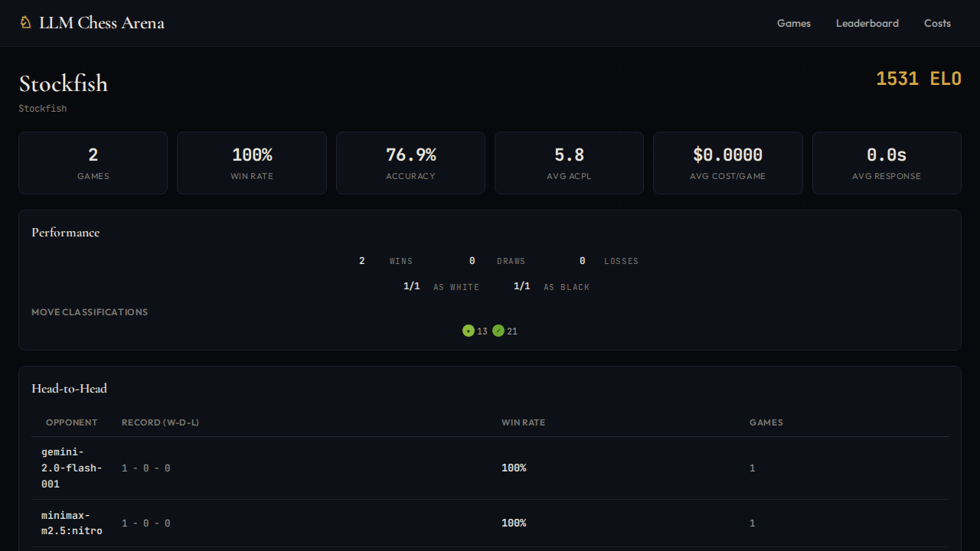Click the 5.8 Avg ACPL card

coord(569,163)
